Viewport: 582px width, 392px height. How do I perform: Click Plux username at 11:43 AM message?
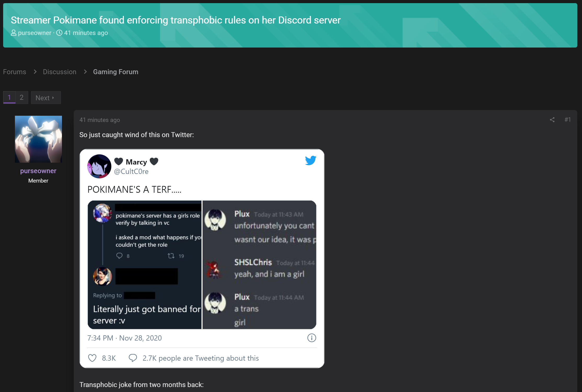242,214
